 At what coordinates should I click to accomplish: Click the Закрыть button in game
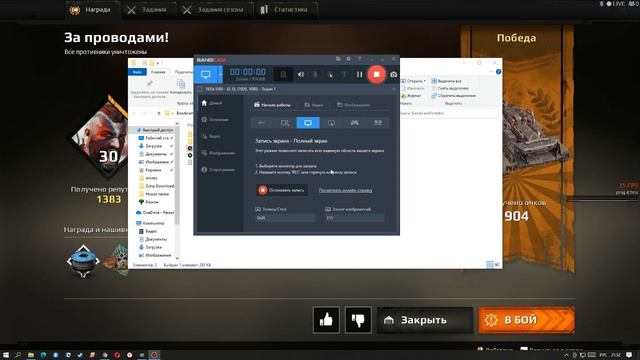pos(425,320)
